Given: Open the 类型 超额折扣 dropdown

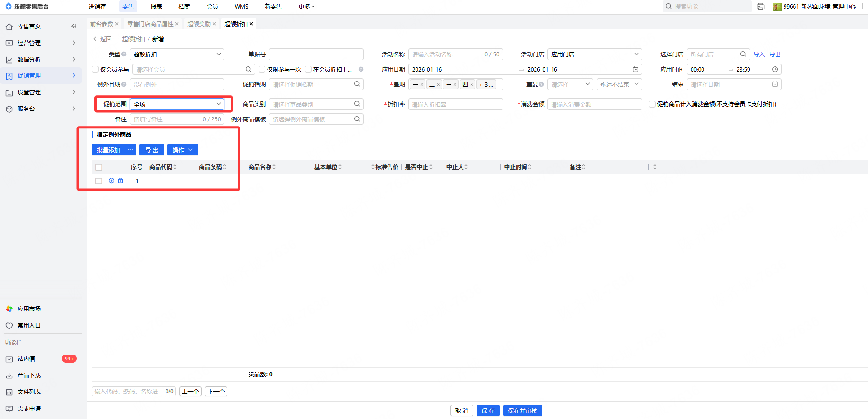Looking at the screenshot, I should point(177,54).
